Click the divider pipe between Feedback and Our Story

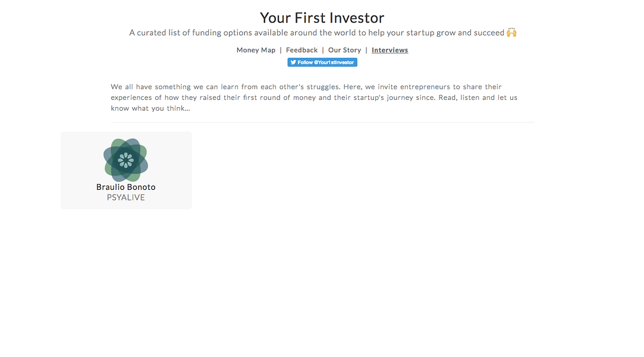click(322, 50)
